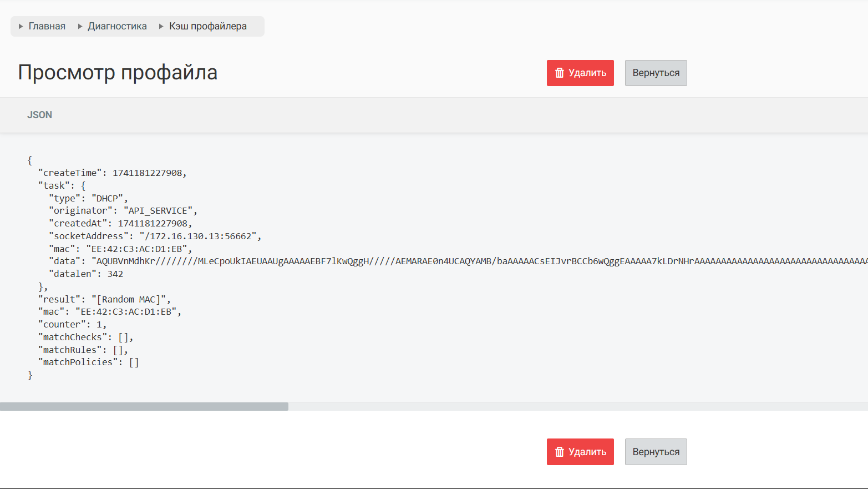Select the JSON tab

pos(39,115)
